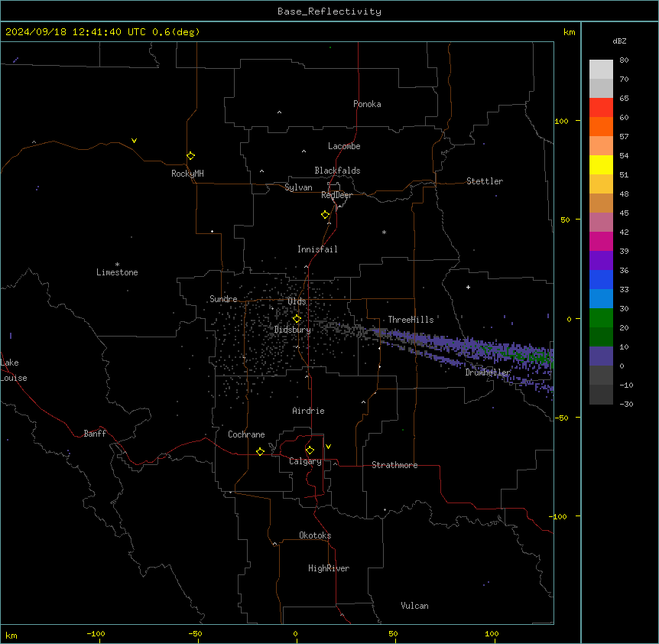This screenshot has height=644, width=659.
Task: Click the Strathmore town label
Action: [x=394, y=465]
